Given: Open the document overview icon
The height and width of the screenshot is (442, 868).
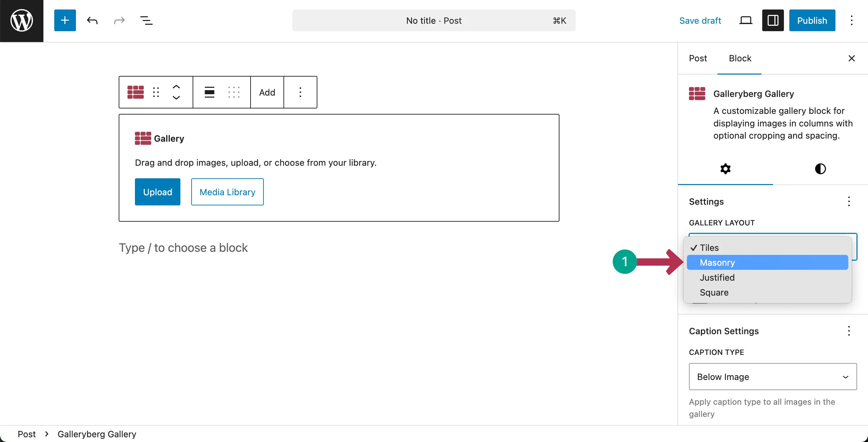Looking at the screenshot, I should [146, 20].
